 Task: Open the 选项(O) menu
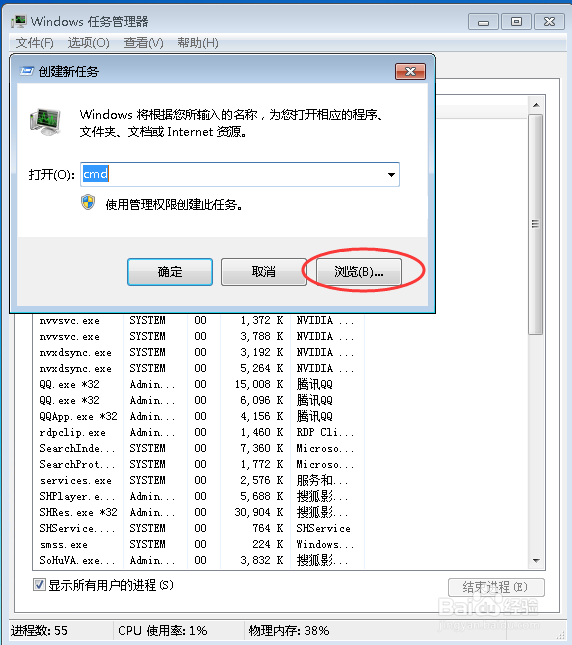[88, 43]
